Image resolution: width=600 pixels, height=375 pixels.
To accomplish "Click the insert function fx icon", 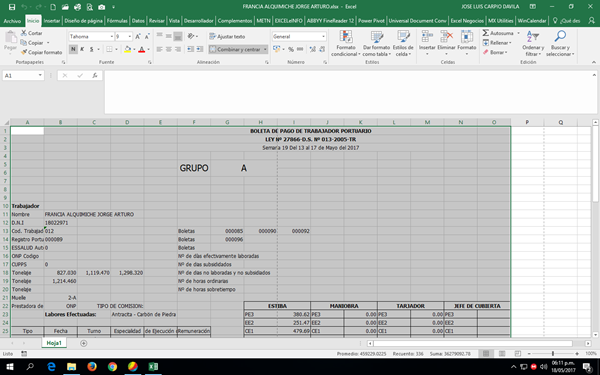I will (95, 75).
